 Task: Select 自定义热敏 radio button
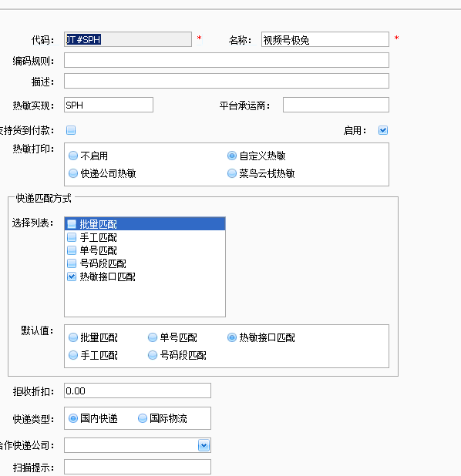pos(232,156)
